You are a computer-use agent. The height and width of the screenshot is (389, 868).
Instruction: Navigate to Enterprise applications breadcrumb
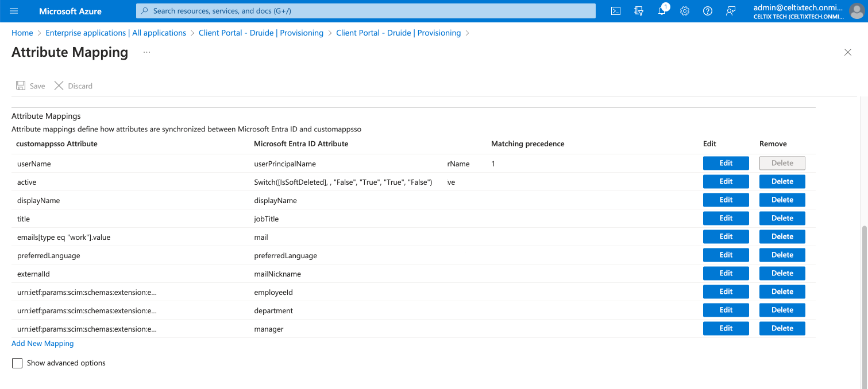point(115,33)
